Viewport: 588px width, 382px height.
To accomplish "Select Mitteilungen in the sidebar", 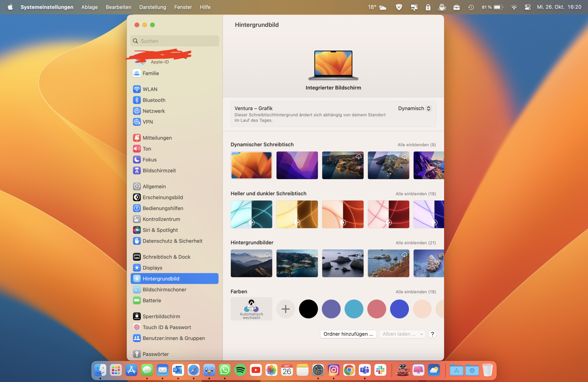I will 157,138.
